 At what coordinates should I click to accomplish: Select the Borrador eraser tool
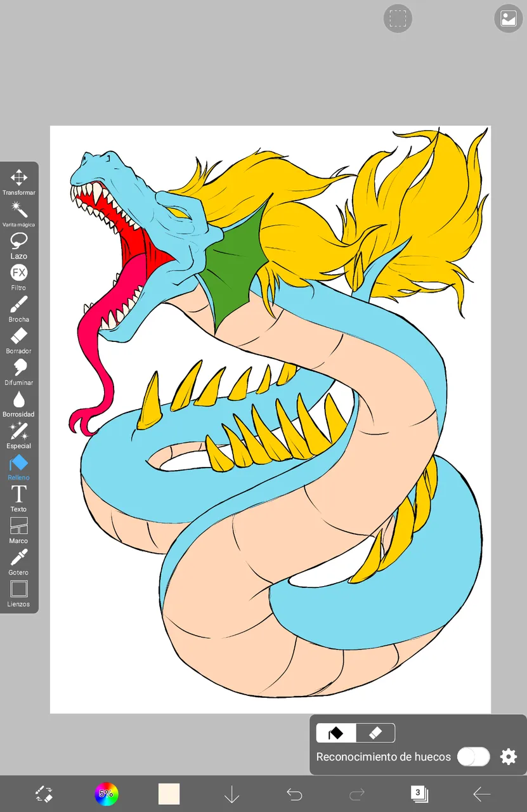[x=18, y=340]
